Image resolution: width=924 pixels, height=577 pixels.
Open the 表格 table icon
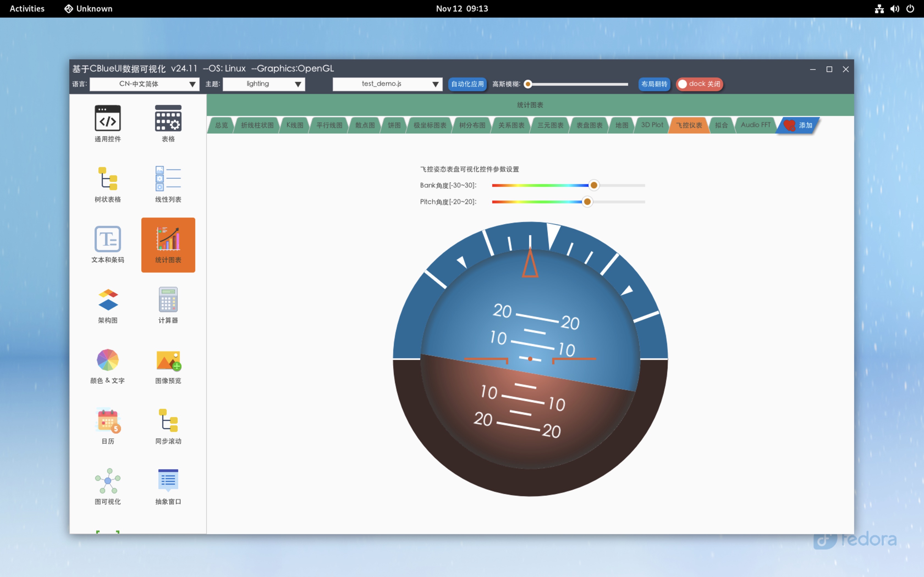[168, 118]
